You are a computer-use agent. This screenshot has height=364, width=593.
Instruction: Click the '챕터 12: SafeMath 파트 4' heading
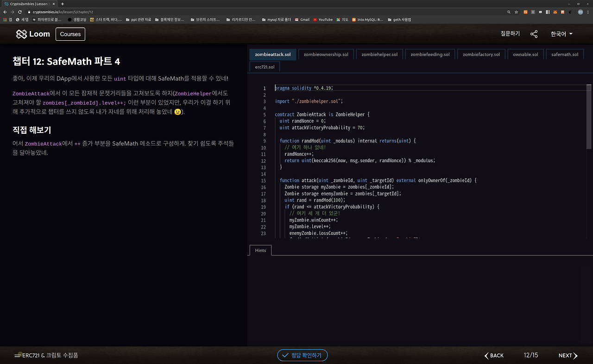point(66,62)
